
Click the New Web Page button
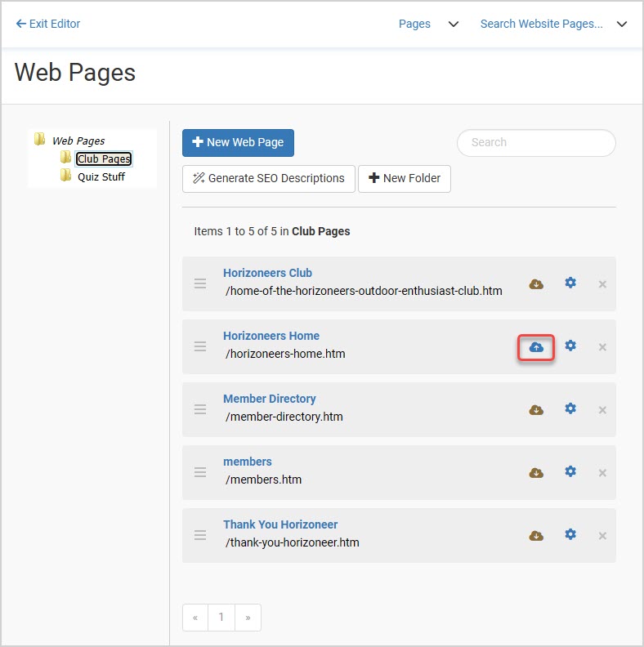(x=238, y=143)
